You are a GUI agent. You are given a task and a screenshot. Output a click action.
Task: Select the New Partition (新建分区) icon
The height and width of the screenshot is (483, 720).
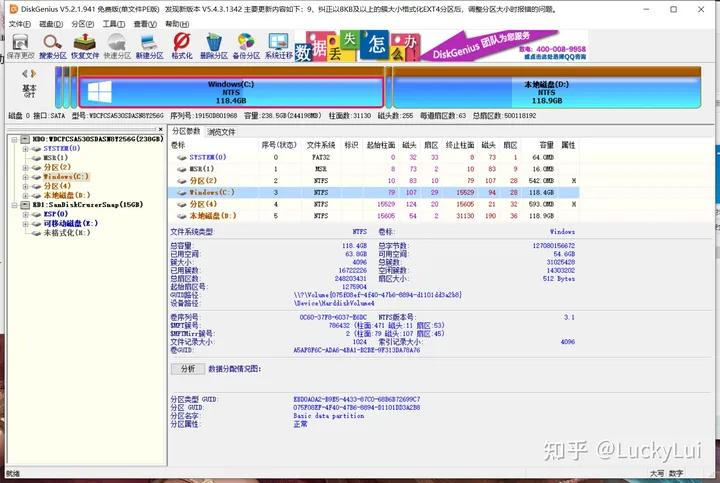[x=150, y=43]
